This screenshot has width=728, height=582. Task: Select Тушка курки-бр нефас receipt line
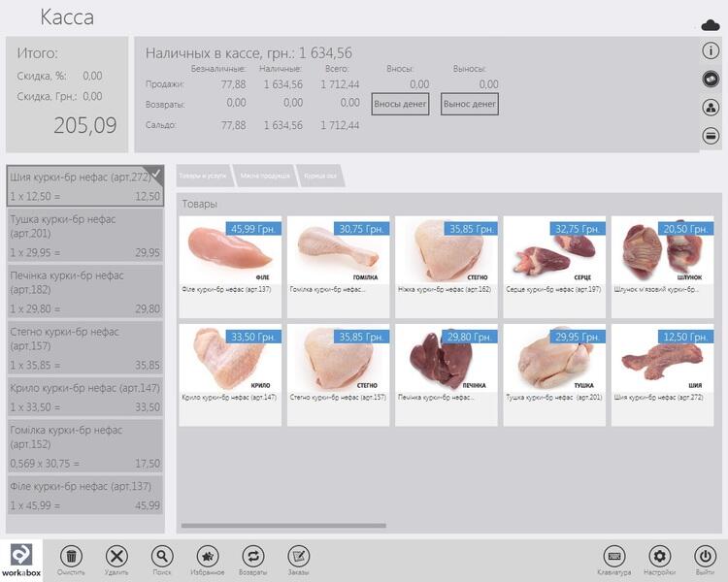[x=84, y=236]
